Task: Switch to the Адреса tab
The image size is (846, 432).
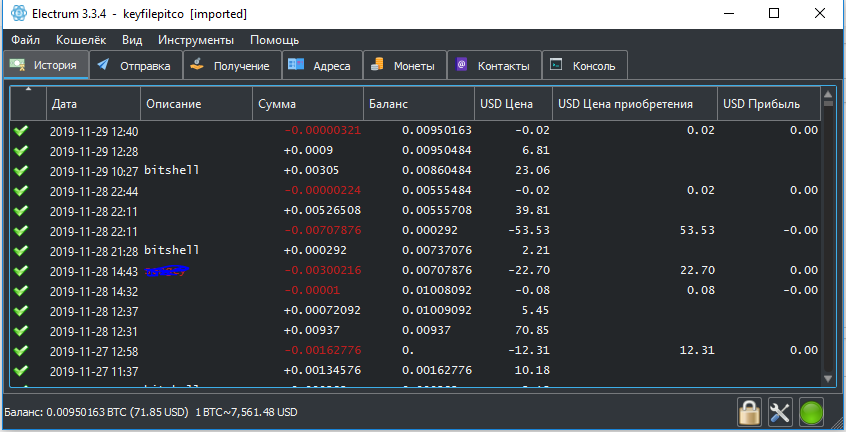Action: [x=322, y=65]
